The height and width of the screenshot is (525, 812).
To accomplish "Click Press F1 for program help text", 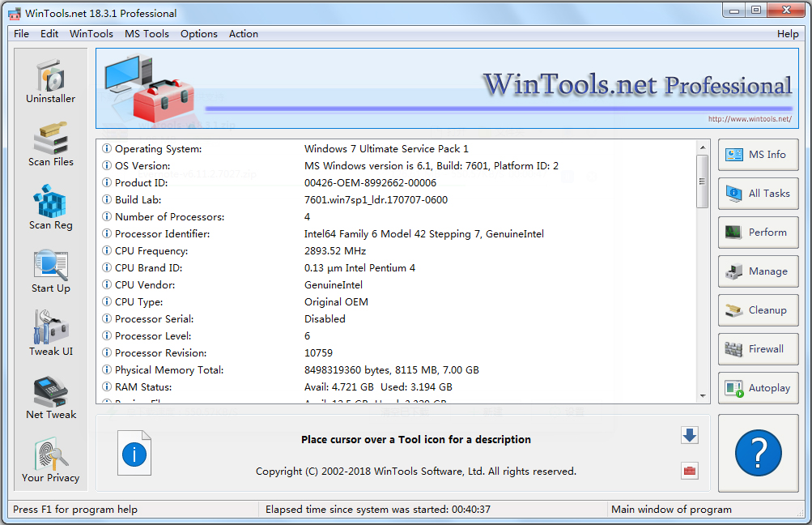I will (75, 510).
